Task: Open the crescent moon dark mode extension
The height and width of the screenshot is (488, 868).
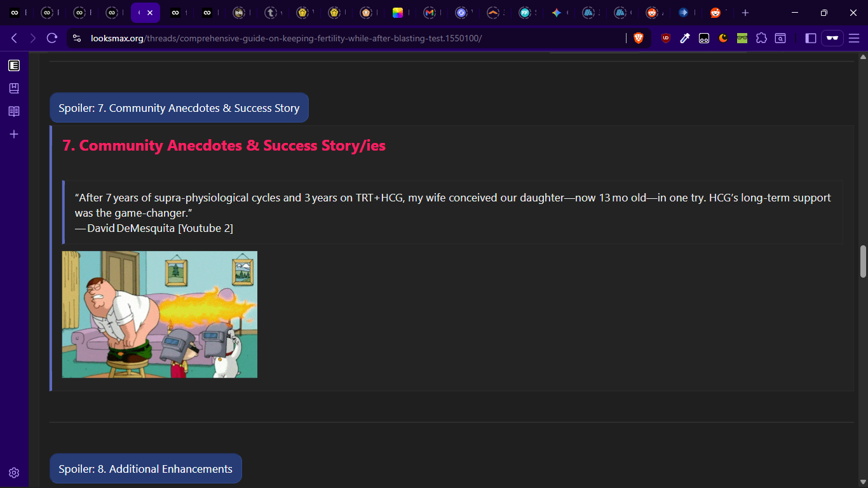Action: (723, 38)
